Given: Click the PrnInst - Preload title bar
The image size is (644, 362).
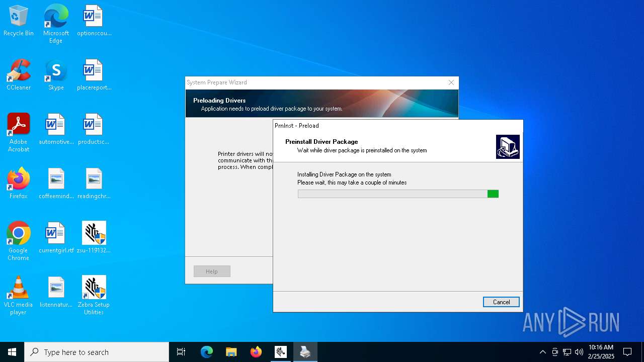Looking at the screenshot, I should click(398, 126).
